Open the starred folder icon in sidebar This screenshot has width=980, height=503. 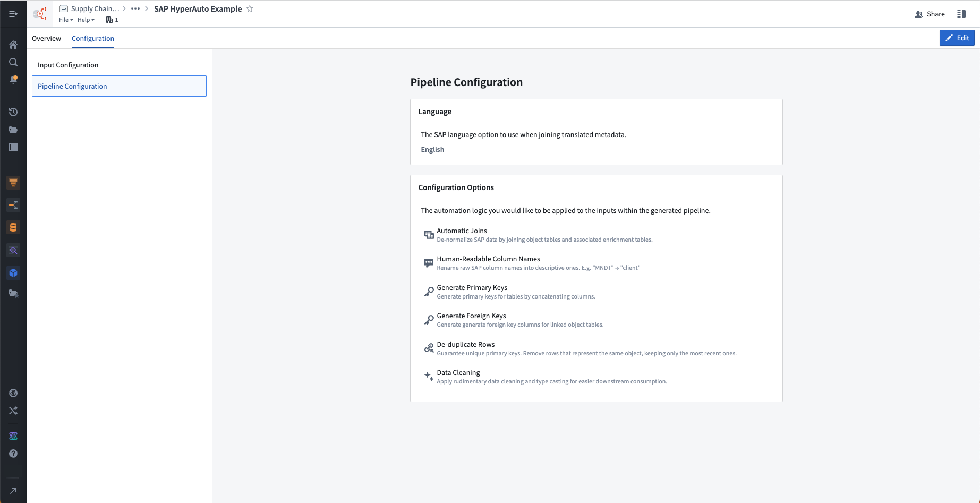(x=13, y=293)
